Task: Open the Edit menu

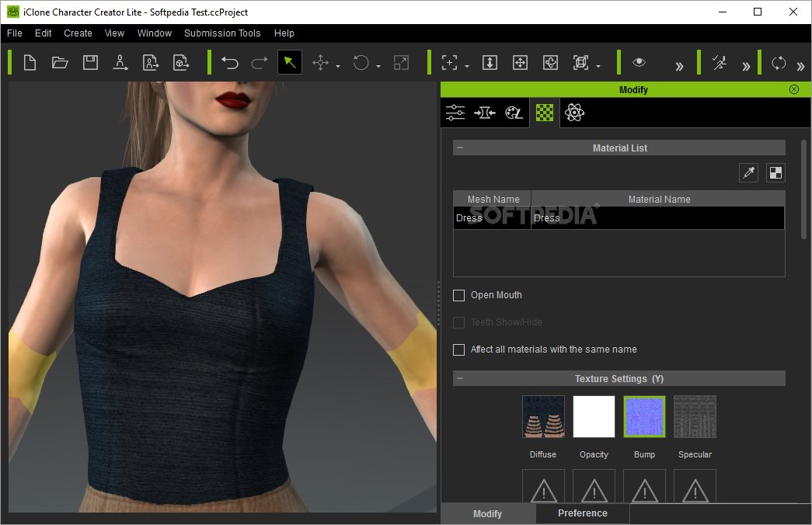Action: (x=43, y=33)
